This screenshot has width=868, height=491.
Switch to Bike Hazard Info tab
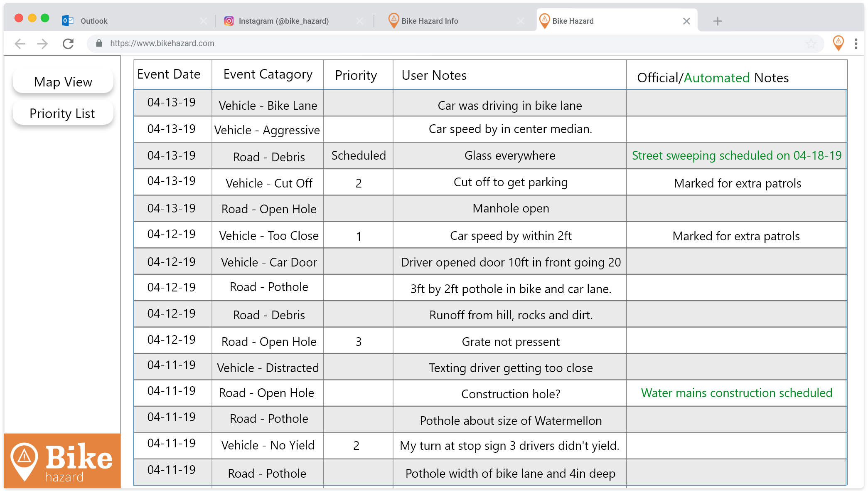[x=429, y=21]
